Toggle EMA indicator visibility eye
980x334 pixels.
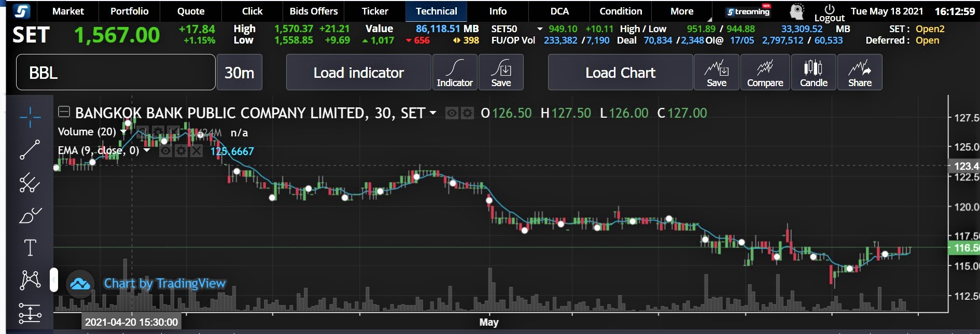pos(165,151)
